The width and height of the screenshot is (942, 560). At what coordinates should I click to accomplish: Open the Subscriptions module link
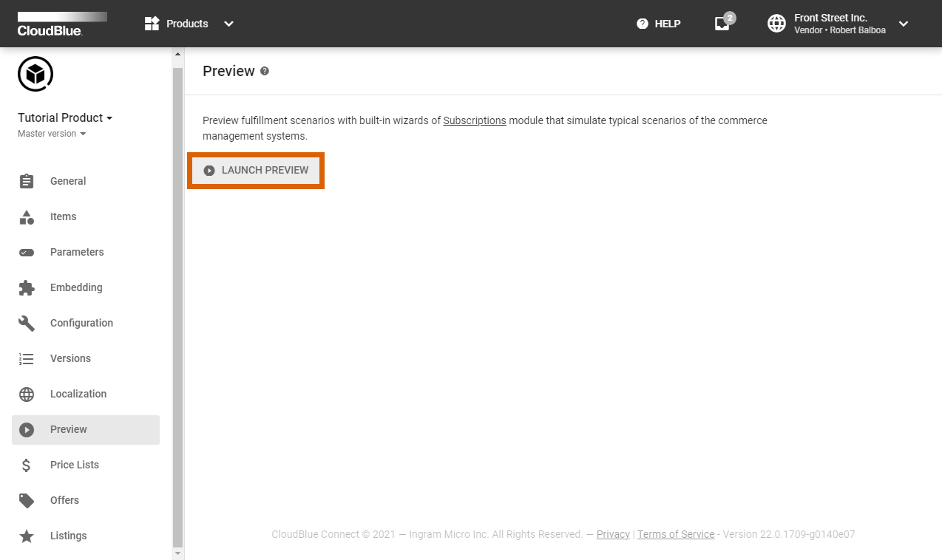pos(475,120)
